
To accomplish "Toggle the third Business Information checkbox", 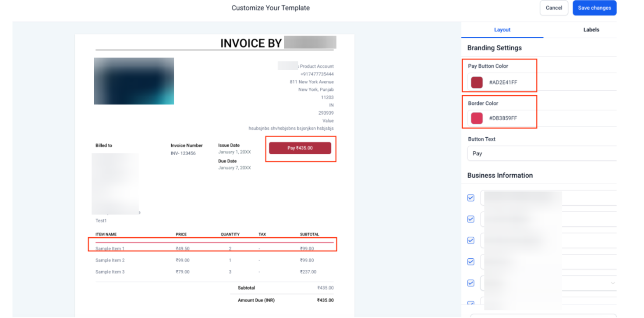I will tap(471, 240).
